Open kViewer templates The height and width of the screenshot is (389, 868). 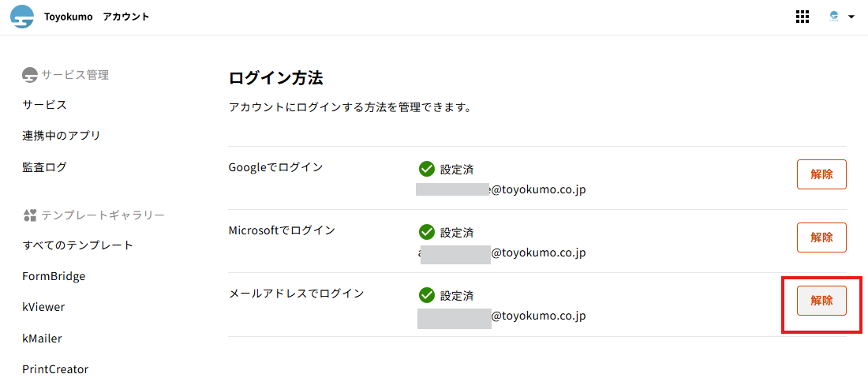[43, 307]
